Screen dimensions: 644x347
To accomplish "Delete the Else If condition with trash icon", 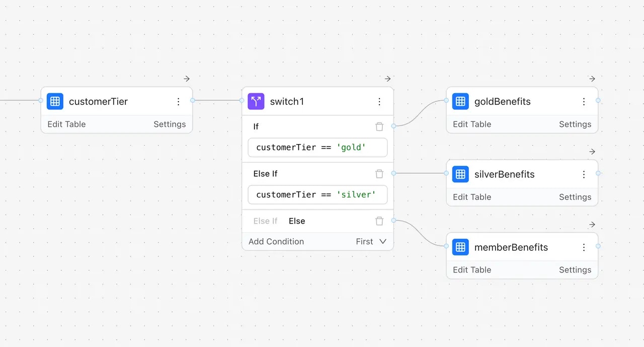I will [x=379, y=174].
